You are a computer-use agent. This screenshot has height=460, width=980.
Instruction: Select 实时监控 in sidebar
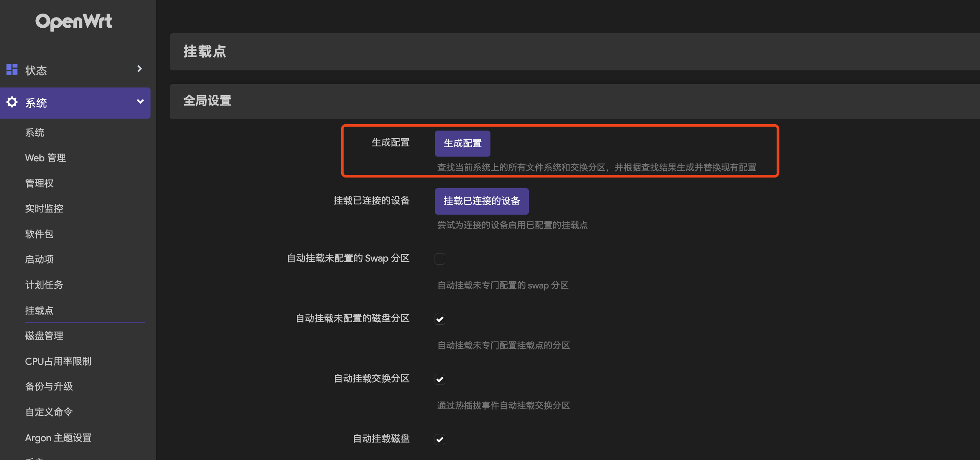click(44, 209)
